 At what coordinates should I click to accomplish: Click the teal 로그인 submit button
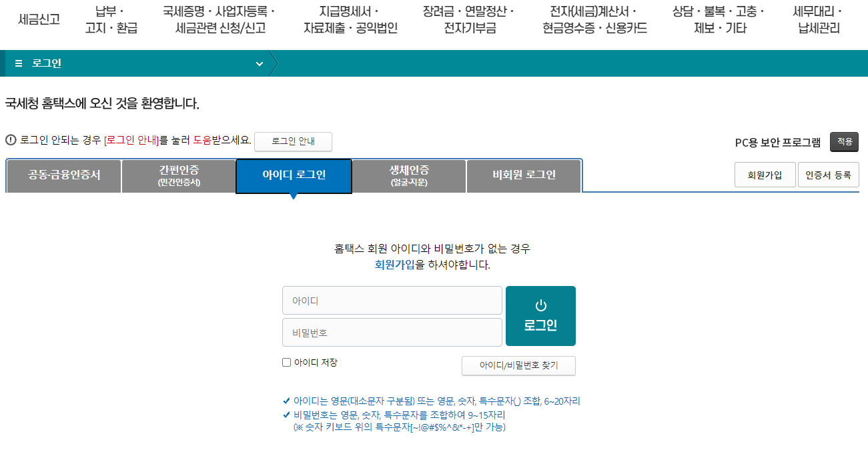pyautogui.click(x=540, y=316)
